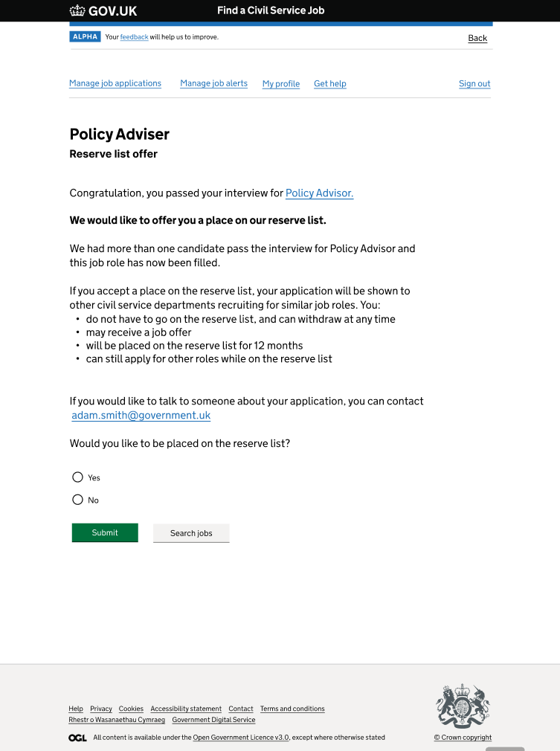This screenshot has width=560, height=751.
Task: Click the OGL licence logo
Action: tap(77, 738)
